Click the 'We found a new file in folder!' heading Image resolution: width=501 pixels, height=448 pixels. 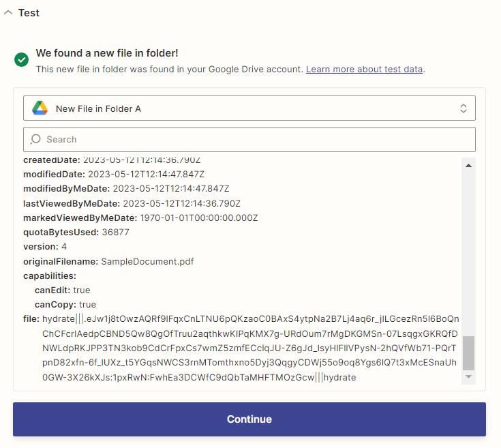pyautogui.click(x=107, y=53)
